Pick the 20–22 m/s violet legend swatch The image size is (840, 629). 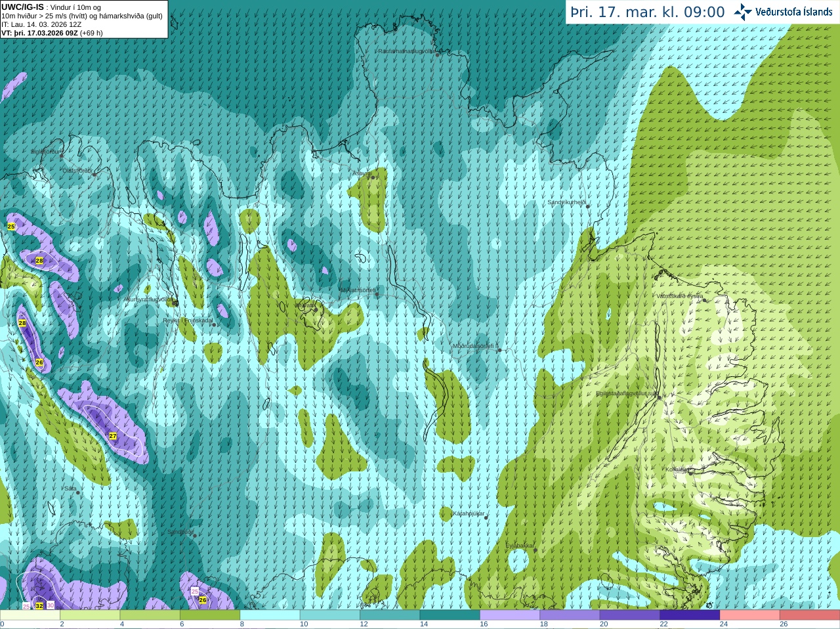point(630,615)
